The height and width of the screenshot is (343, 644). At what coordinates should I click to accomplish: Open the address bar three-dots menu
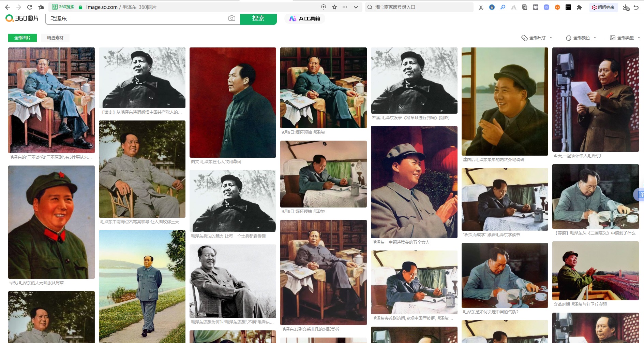tap(345, 7)
